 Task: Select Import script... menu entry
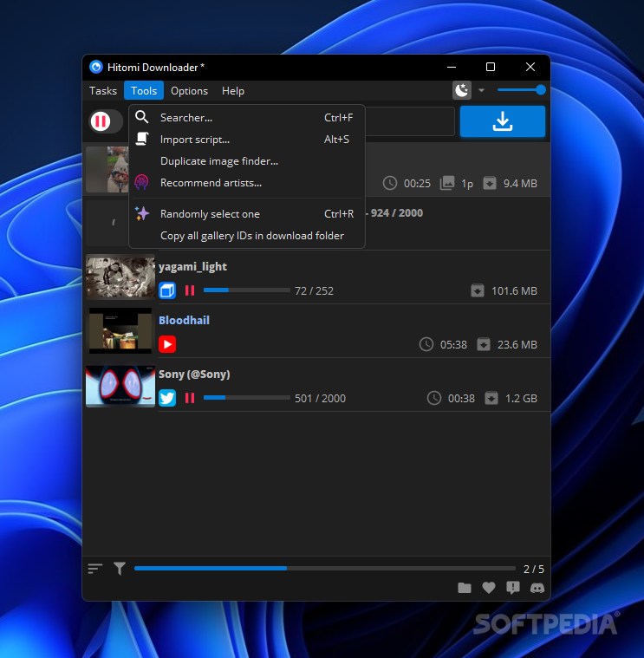tap(247, 140)
